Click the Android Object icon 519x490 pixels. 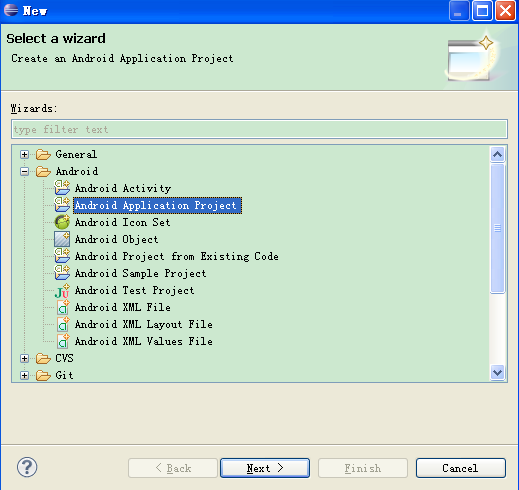pyautogui.click(x=62, y=239)
